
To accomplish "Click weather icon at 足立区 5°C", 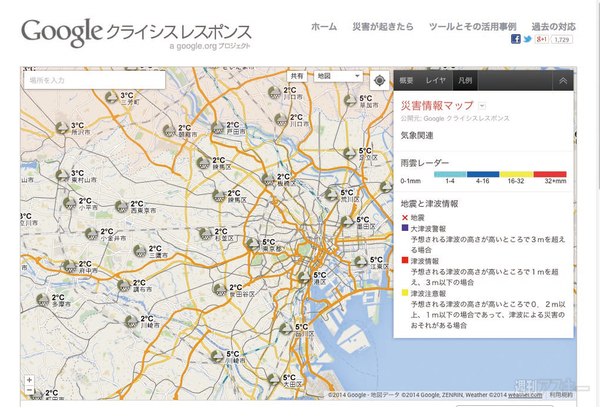I will pyautogui.click(x=350, y=153).
